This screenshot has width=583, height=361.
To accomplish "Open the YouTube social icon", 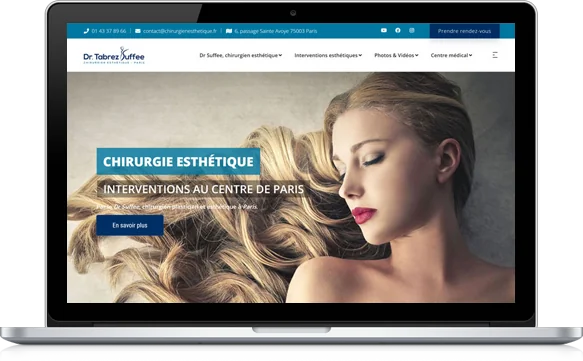I will click(384, 30).
